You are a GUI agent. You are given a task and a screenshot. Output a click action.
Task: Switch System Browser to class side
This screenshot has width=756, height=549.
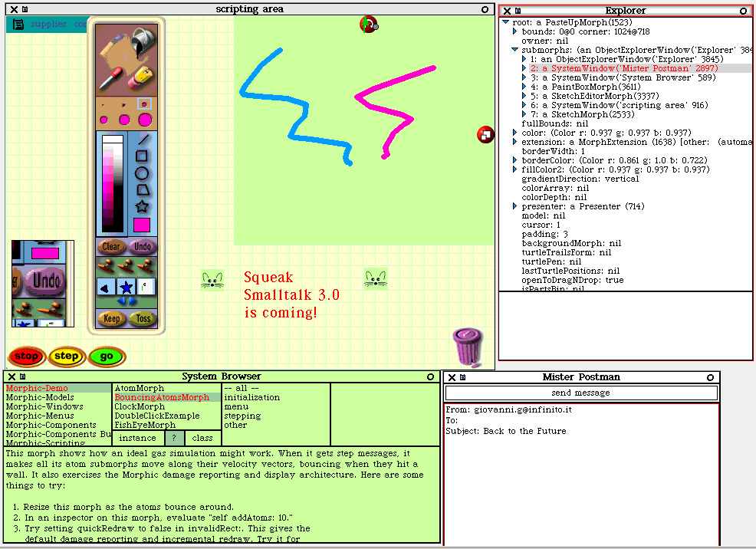point(202,438)
